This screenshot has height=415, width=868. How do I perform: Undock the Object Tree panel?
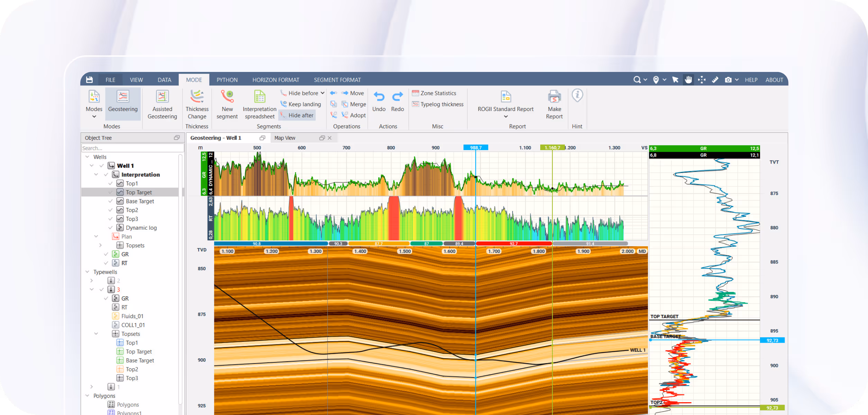click(177, 138)
